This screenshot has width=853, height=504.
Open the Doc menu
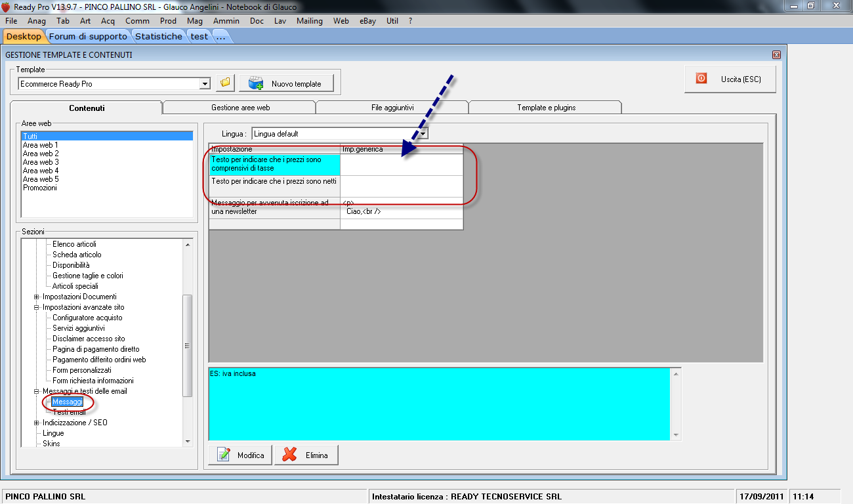point(257,21)
